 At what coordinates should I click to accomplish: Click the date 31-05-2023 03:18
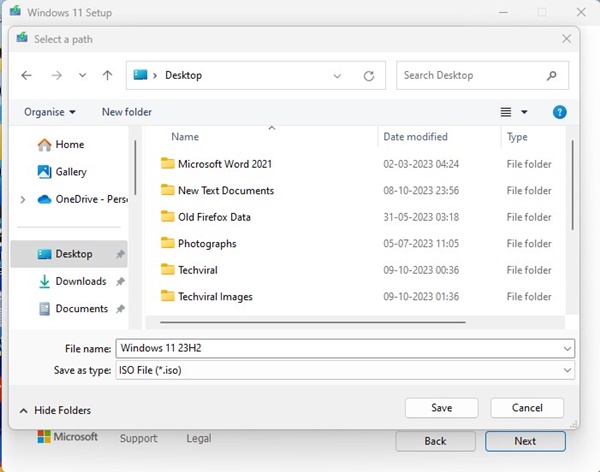(x=421, y=217)
